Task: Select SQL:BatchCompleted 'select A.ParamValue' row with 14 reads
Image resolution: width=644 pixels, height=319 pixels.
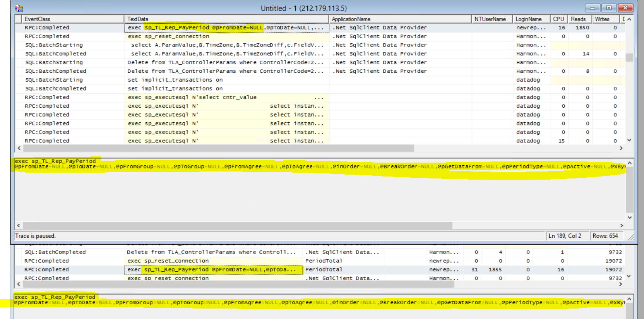Action: click(x=320, y=54)
